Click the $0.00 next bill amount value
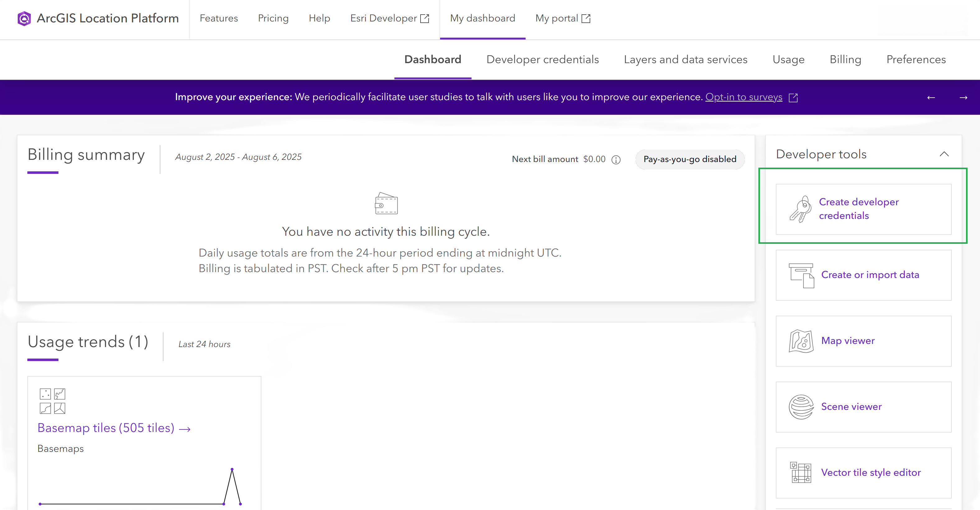Screen dimensions: 980x510 pos(594,159)
